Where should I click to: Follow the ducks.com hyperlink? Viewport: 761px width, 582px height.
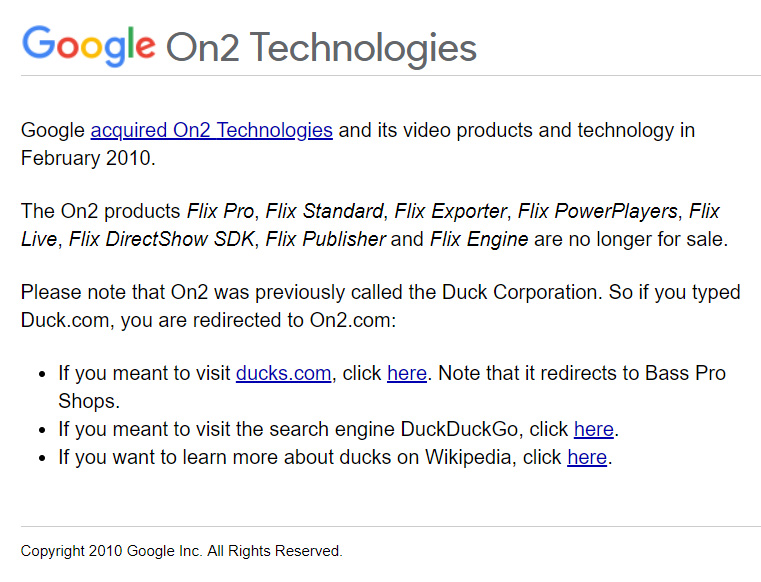point(283,373)
